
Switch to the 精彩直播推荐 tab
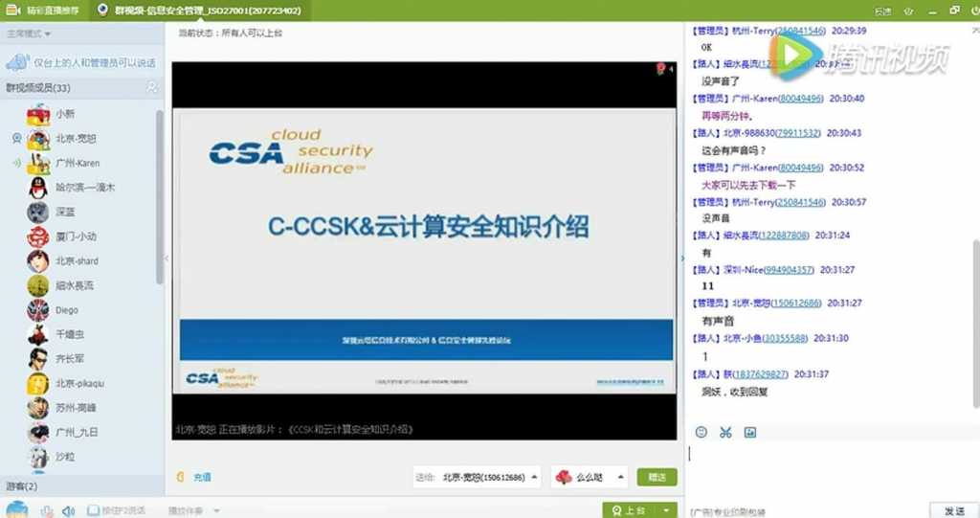tap(42, 10)
